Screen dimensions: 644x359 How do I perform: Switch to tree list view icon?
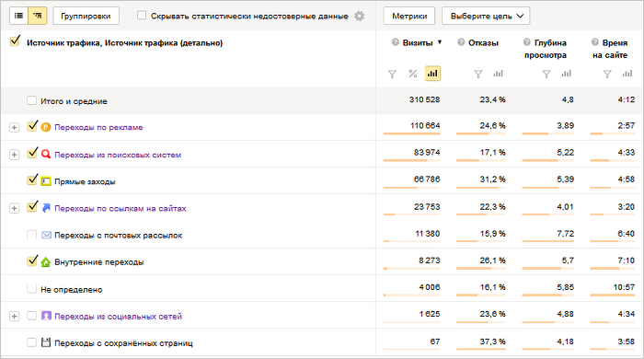[x=38, y=16]
